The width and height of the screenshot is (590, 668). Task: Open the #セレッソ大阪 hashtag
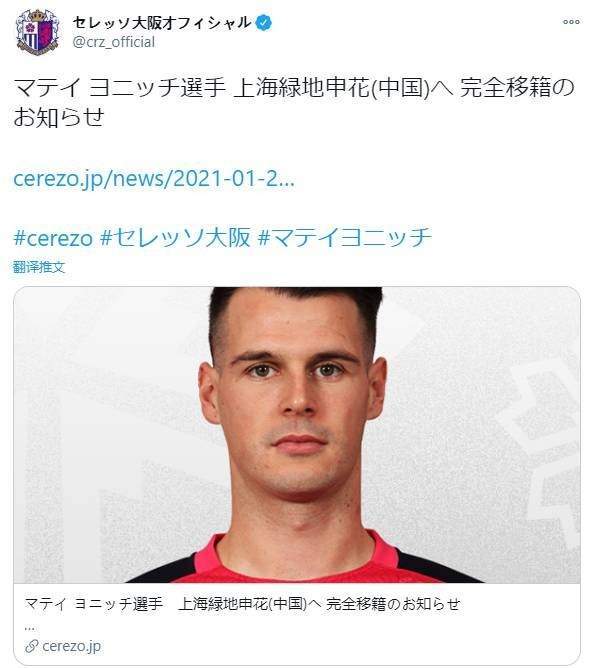click(x=175, y=238)
